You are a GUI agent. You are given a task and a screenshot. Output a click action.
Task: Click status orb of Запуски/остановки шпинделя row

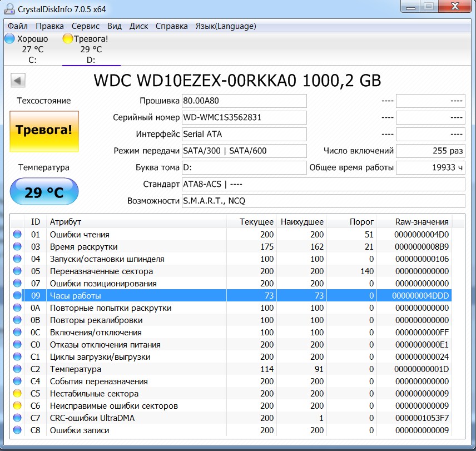tap(17, 259)
